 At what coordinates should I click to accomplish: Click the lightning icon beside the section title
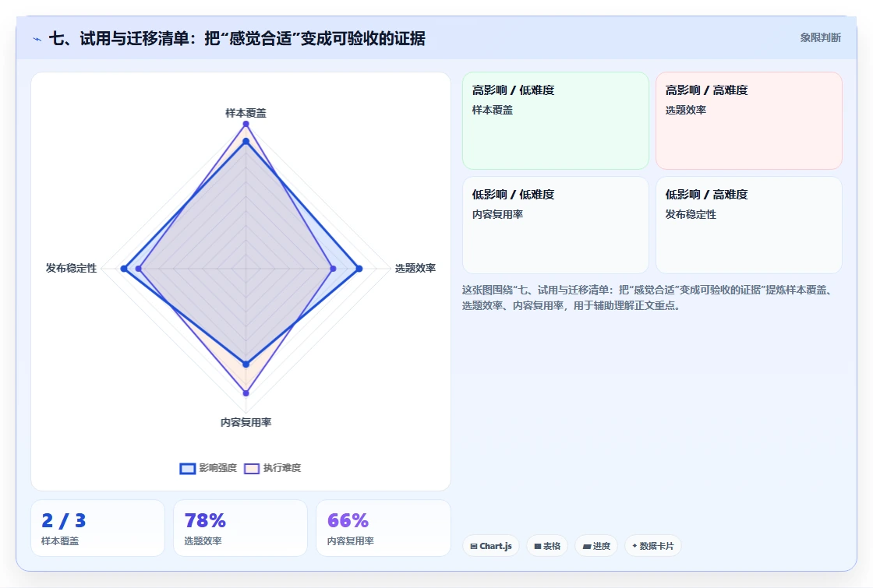pos(37,40)
